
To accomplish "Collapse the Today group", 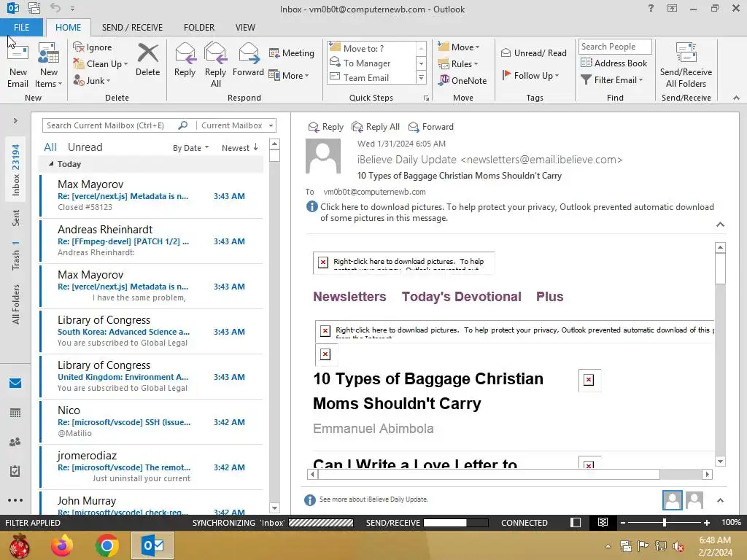I will click(x=51, y=164).
